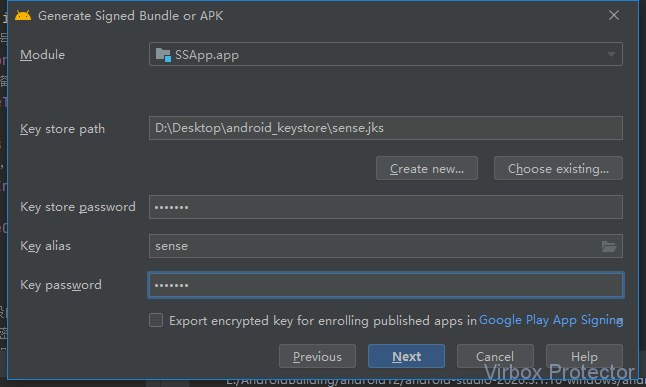Click the Choose existing... button
The image size is (646, 387).
point(558,168)
